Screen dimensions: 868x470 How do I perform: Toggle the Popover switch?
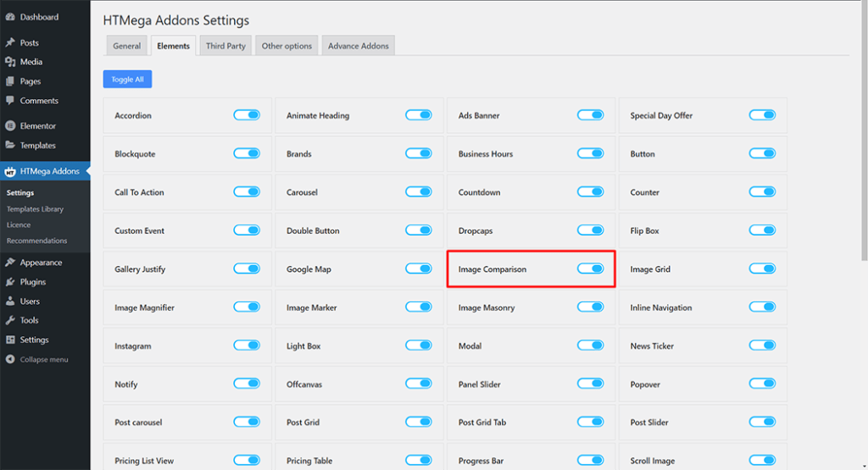tap(762, 384)
